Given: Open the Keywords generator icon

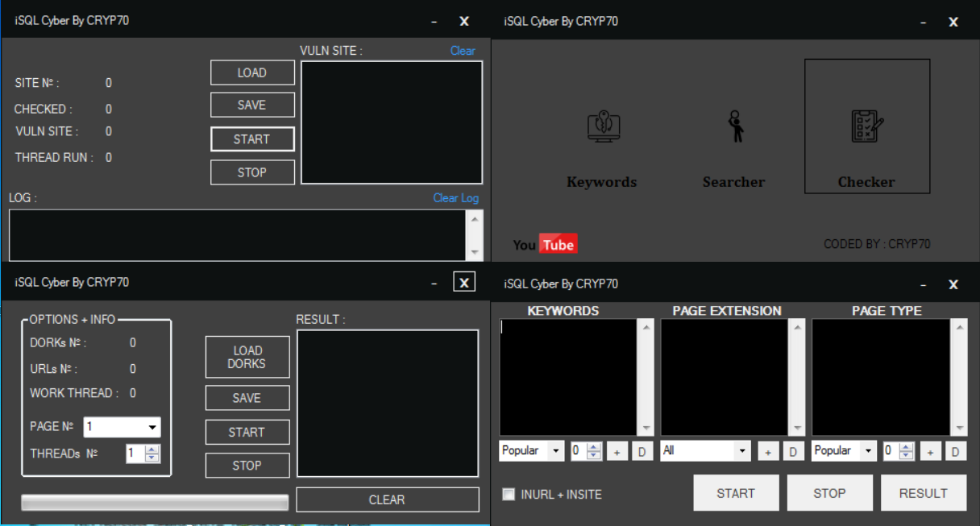Looking at the screenshot, I should click(603, 127).
